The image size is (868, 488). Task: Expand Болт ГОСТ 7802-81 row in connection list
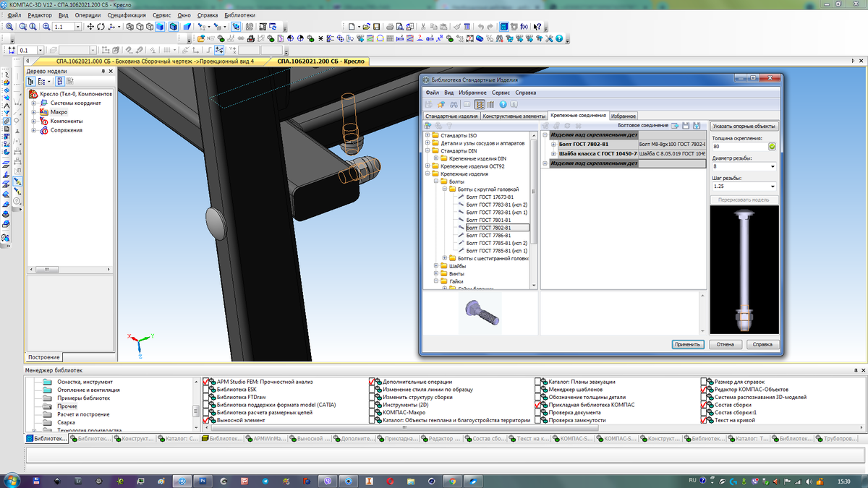553,144
